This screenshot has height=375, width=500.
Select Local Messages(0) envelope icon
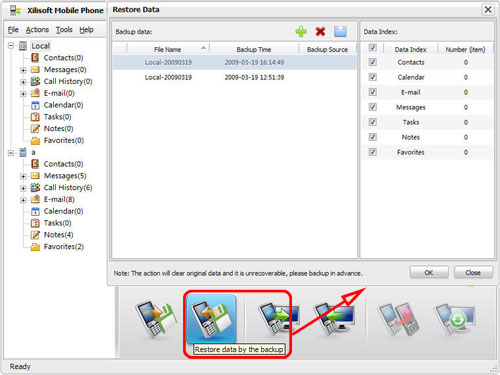35,70
